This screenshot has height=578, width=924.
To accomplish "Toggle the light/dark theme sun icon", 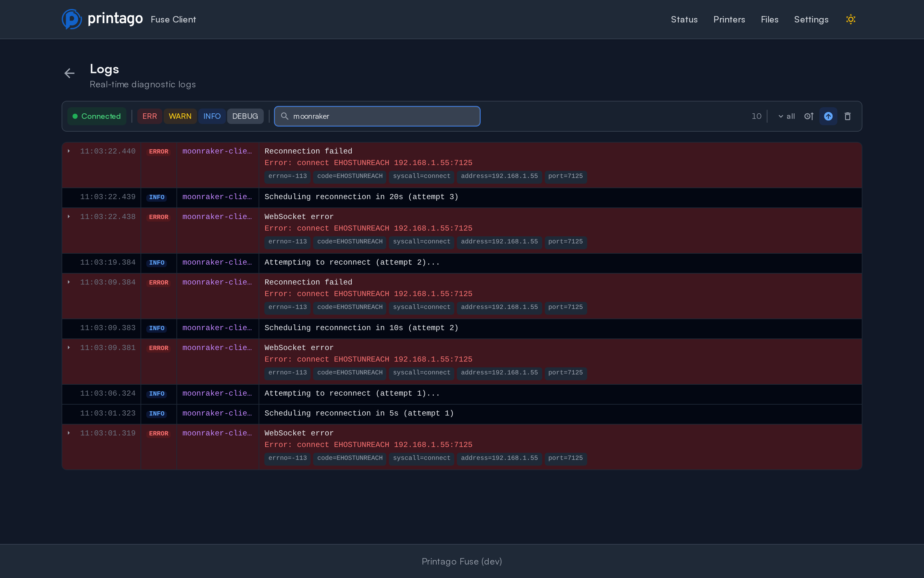I will tap(851, 19).
